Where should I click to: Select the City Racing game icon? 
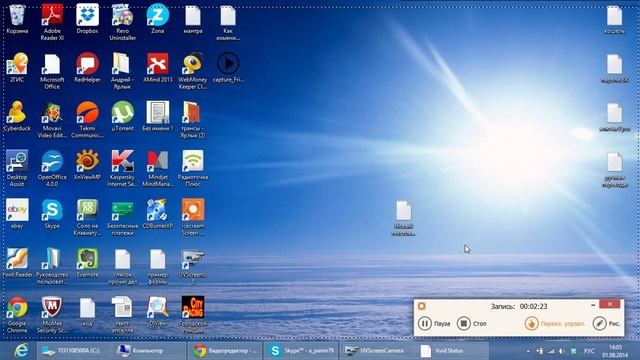(x=193, y=315)
